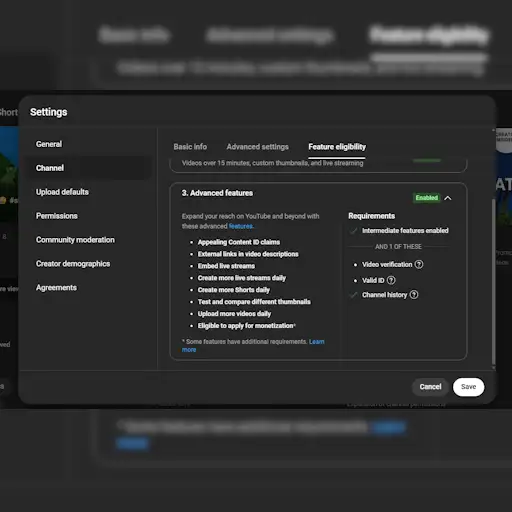Open help icon next to Valid ID
Screen dimensions: 512x512
coord(391,280)
